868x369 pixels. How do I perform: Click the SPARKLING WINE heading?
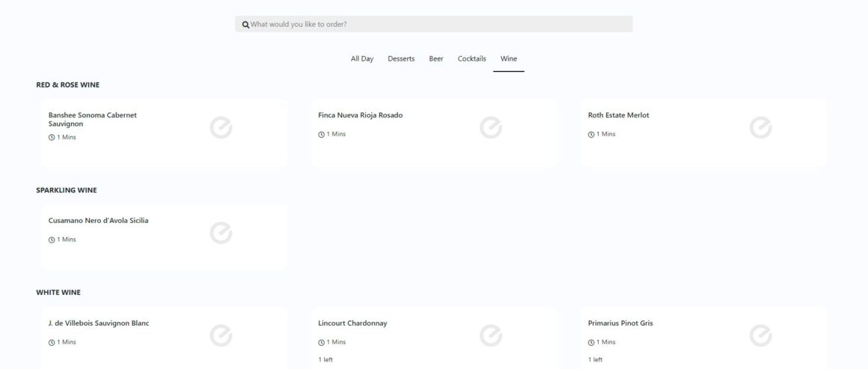click(x=67, y=190)
